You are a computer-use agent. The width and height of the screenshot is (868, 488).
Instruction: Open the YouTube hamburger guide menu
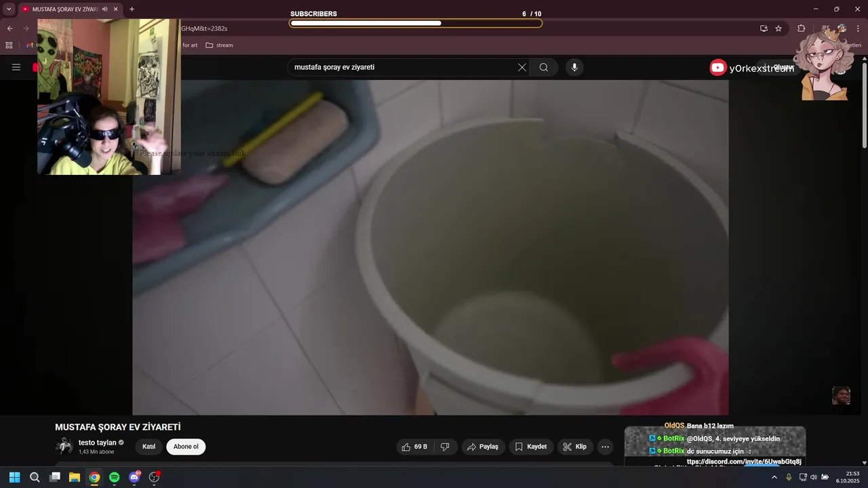click(x=16, y=67)
